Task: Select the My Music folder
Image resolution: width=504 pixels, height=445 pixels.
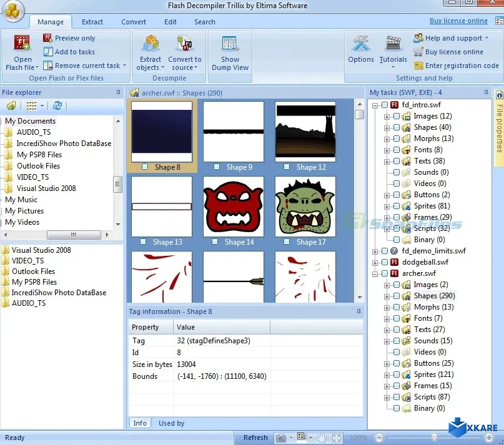Action: coord(21,200)
